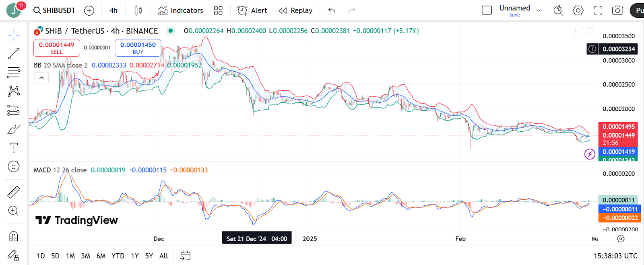This screenshot has width=644, height=265.
Task: Start bar Replay mode
Action: [x=295, y=10]
